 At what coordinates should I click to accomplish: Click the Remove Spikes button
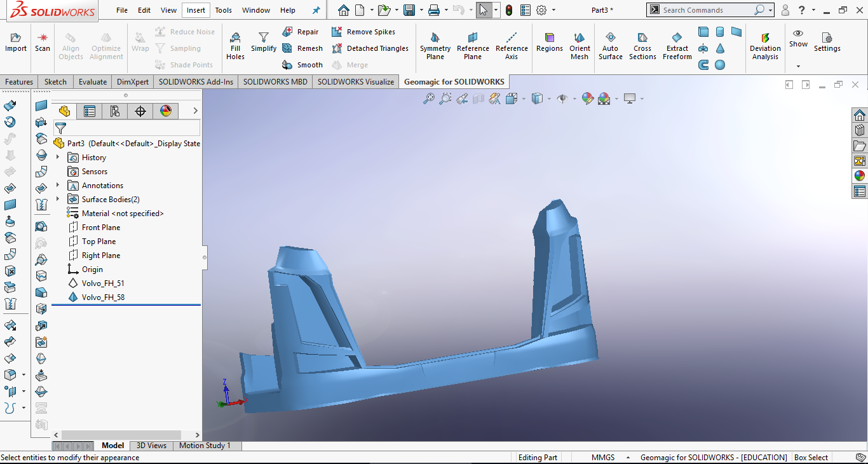(363, 32)
